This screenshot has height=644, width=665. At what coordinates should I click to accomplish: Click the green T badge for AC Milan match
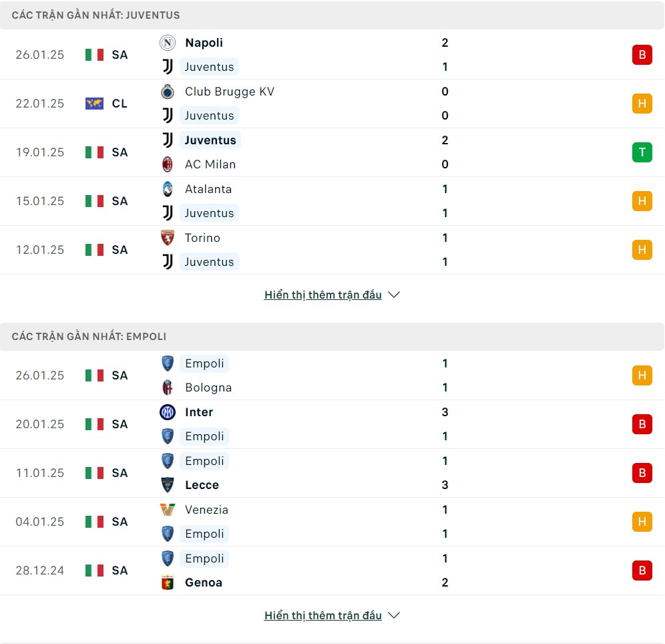tap(642, 152)
